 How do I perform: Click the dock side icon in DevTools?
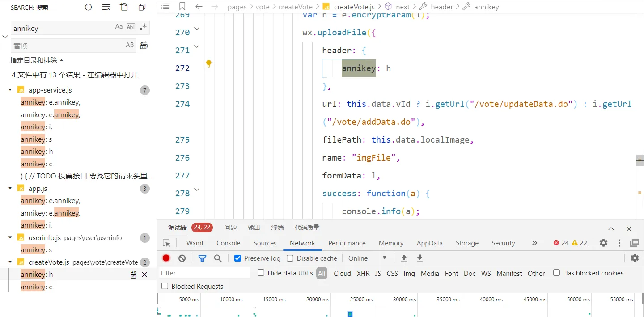pyautogui.click(x=634, y=243)
